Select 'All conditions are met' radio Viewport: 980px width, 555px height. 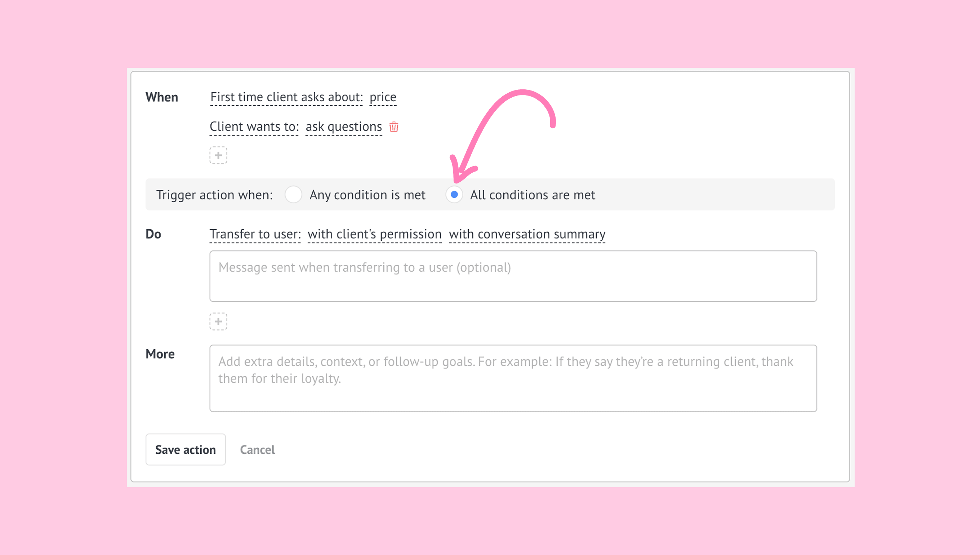click(x=454, y=195)
